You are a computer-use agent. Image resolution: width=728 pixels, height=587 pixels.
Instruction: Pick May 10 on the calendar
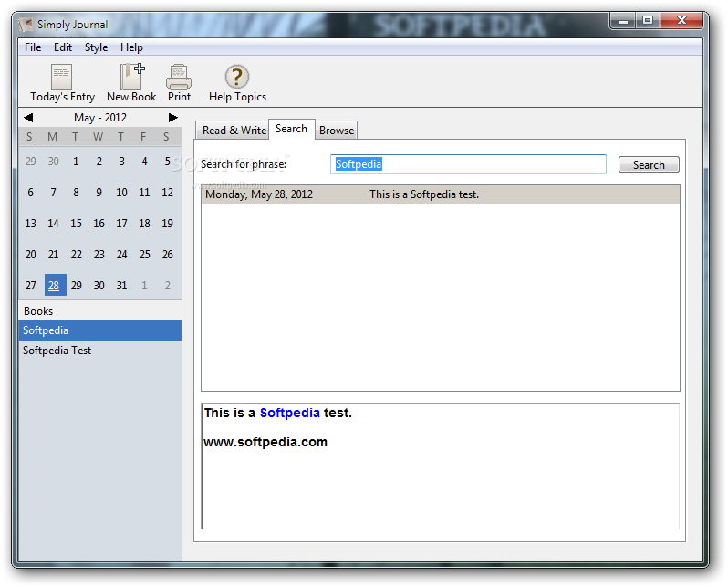tap(121, 193)
